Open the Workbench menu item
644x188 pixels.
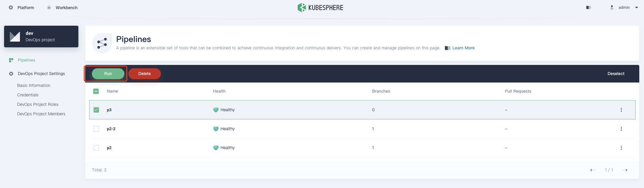(67, 7)
